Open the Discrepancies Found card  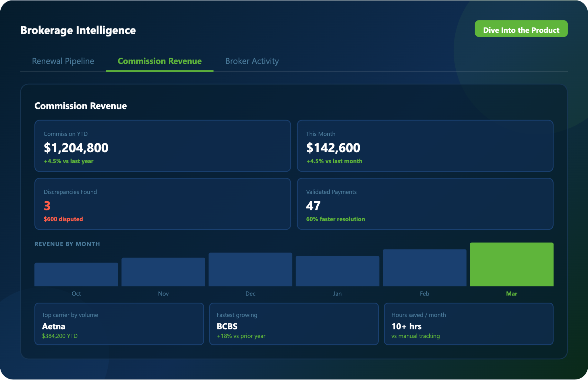point(163,204)
